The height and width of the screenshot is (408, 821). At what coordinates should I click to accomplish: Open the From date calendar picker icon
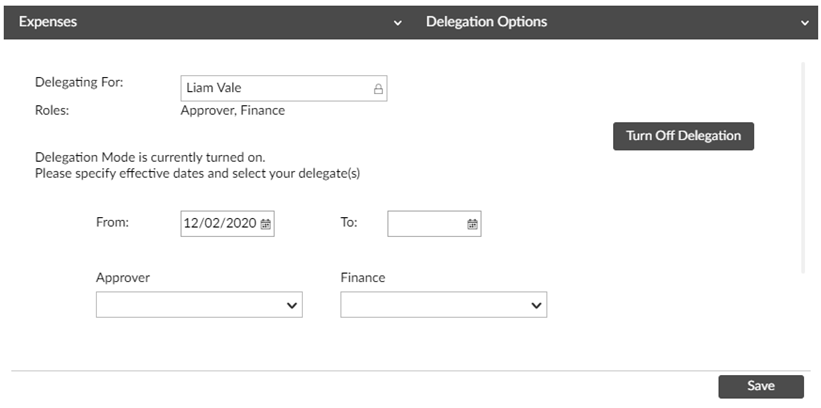265,224
